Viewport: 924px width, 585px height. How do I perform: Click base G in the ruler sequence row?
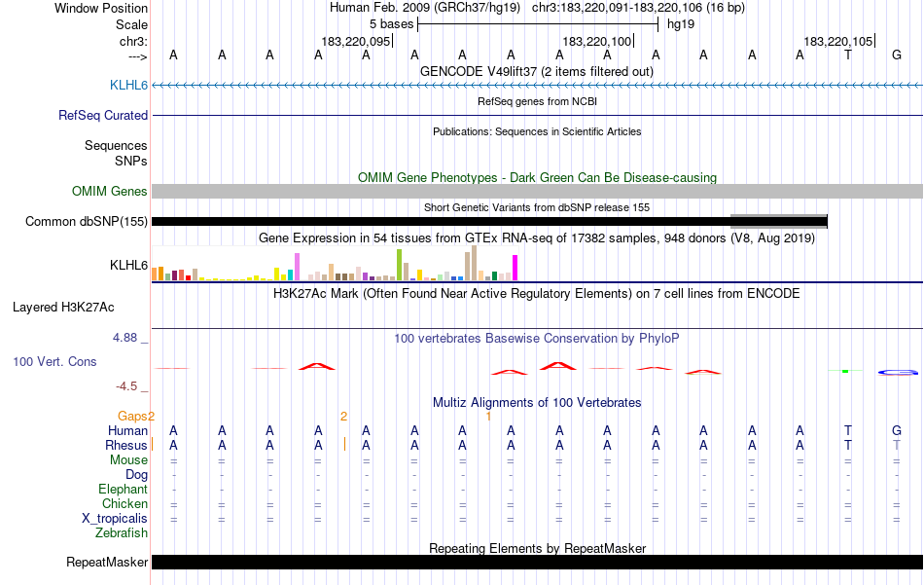[897, 55]
